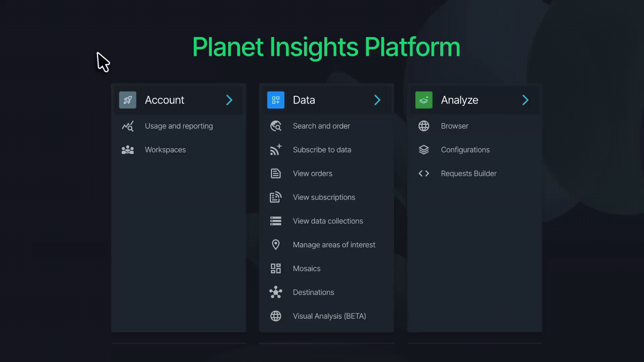Open the Analyze heading
This screenshot has width=644, height=362.
460,100
